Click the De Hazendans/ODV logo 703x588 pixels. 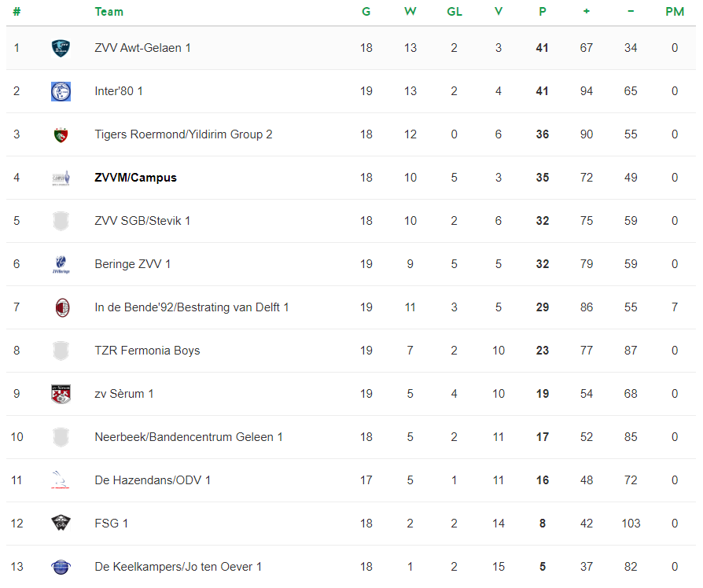(60, 480)
